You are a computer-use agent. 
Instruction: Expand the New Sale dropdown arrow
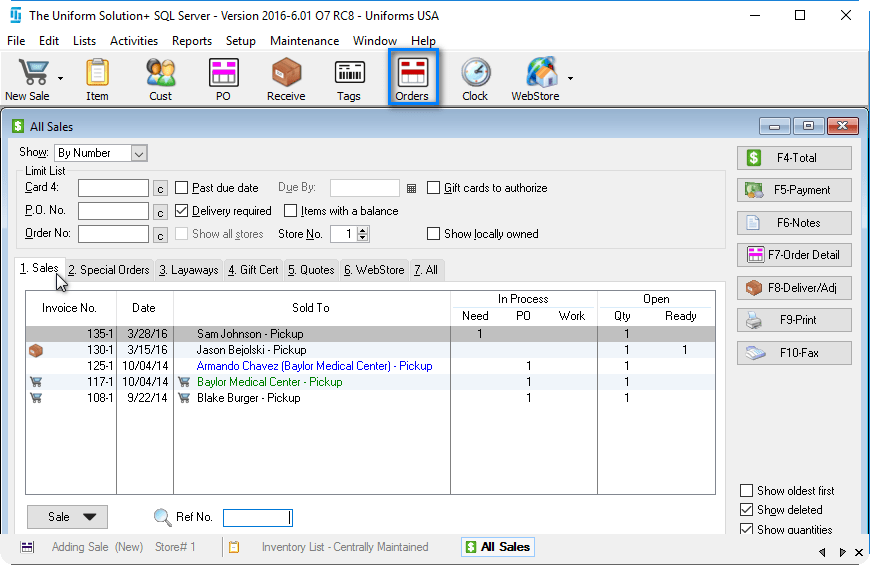60,78
